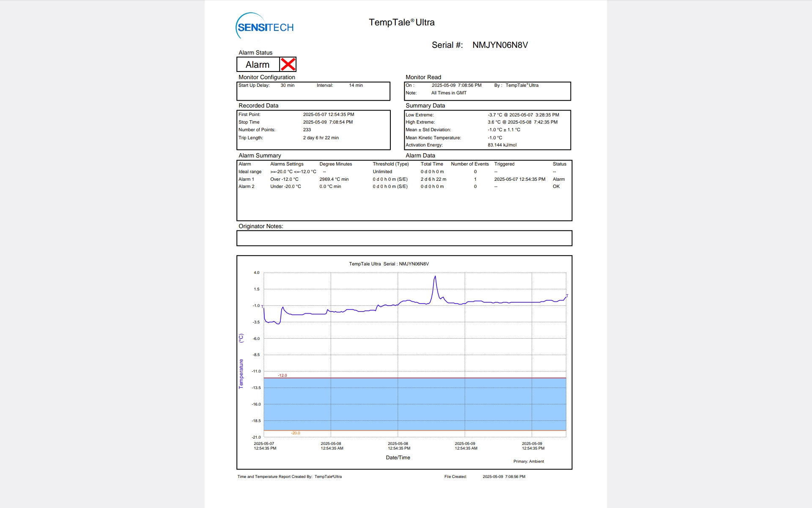812x508 pixels.
Task: Click the 'Primary: Ambient' legend text
Action: 528,461
